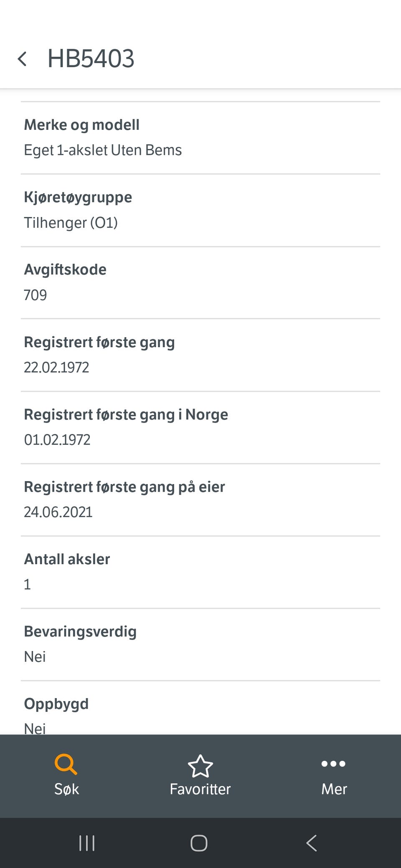401x868 pixels.
Task: Tap the Antall aksler row
Action: [x=200, y=572]
